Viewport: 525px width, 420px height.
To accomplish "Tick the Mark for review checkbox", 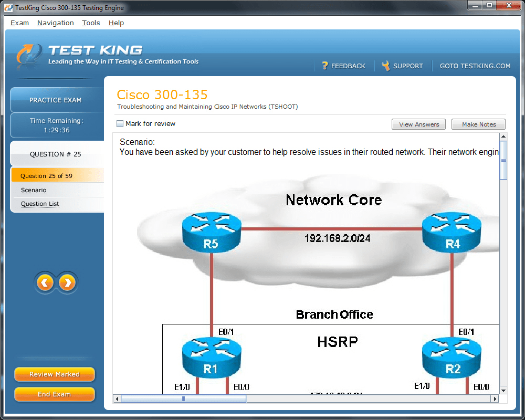I will pyautogui.click(x=120, y=123).
